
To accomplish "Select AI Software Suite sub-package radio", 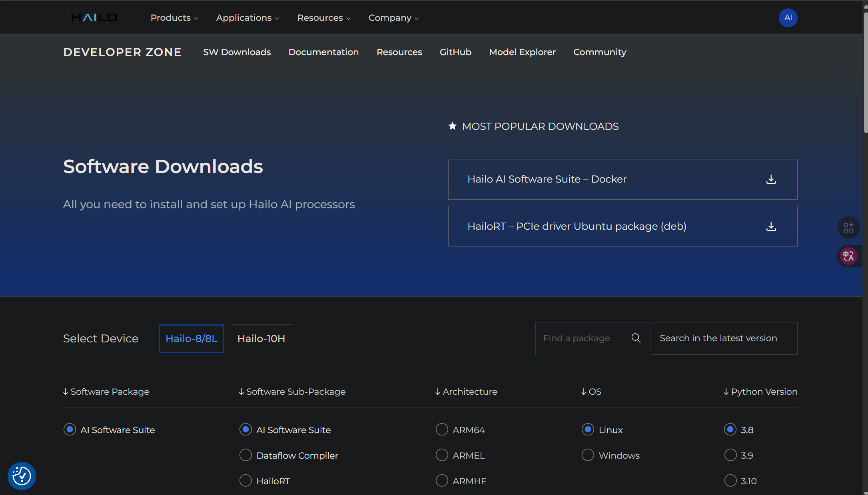I will (x=245, y=429).
